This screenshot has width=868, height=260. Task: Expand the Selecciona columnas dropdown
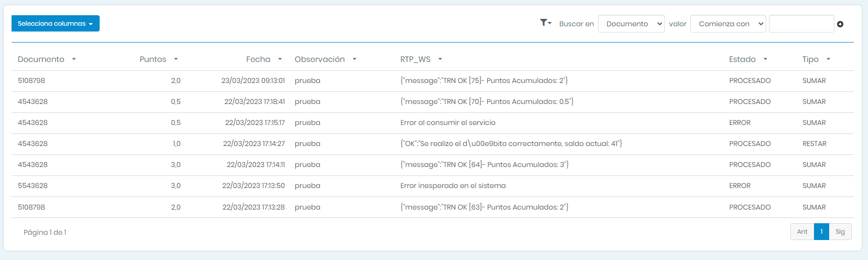click(55, 24)
